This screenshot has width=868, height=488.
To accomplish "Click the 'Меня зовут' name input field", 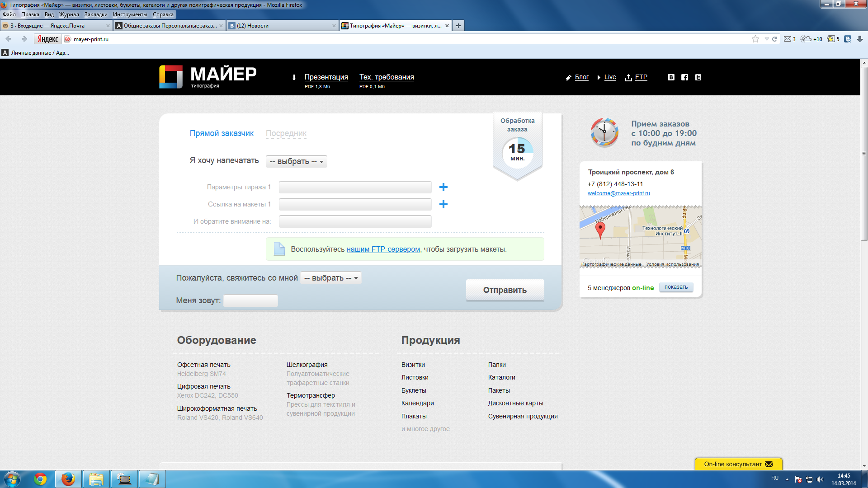I will [x=250, y=300].
